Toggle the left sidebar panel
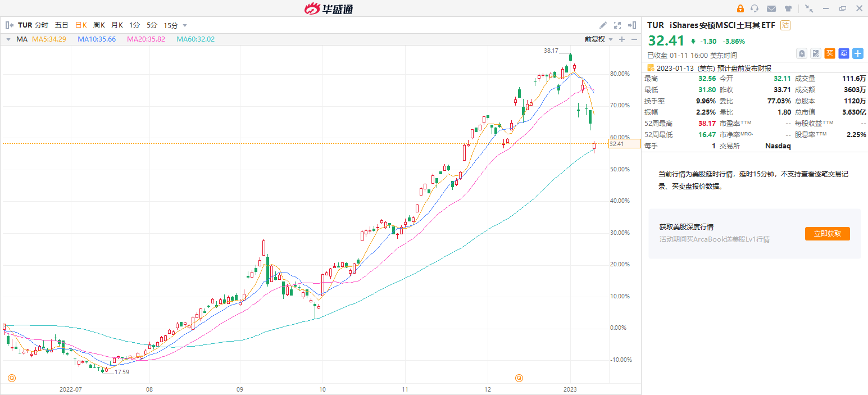The height and width of the screenshot is (395, 868). (10, 25)
